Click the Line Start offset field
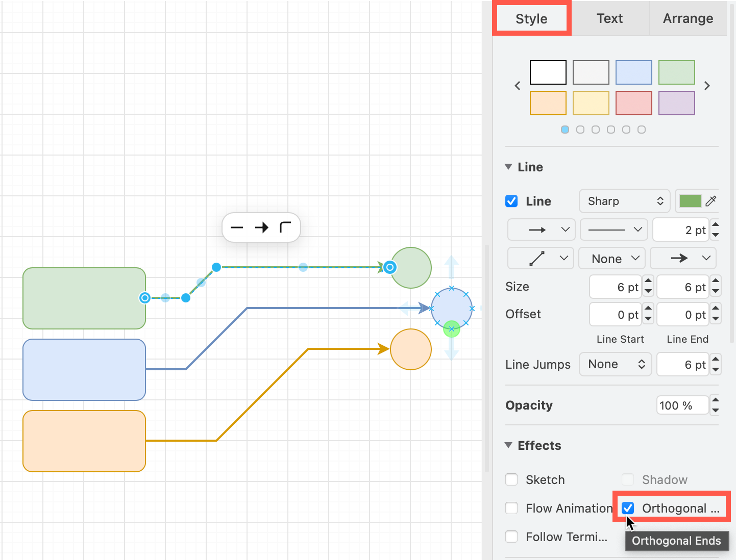 coord(616,314)
